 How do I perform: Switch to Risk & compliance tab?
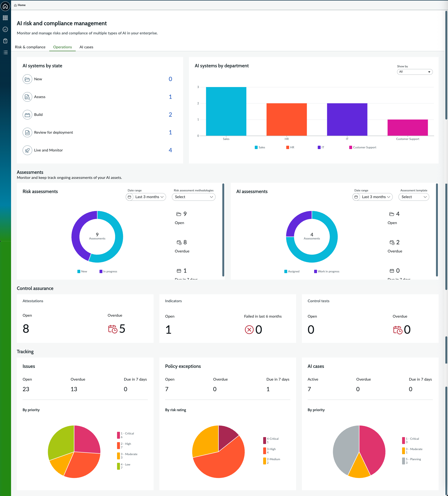[30, 47]
